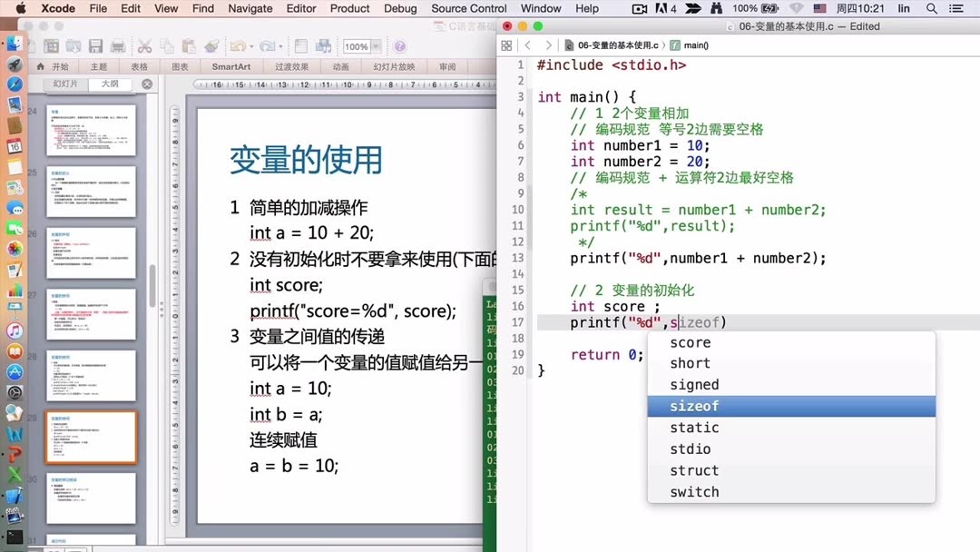Screen dimensions: 980x552
Task: Switch to the SmartArt ribbon tab
Action: (230, 65)
